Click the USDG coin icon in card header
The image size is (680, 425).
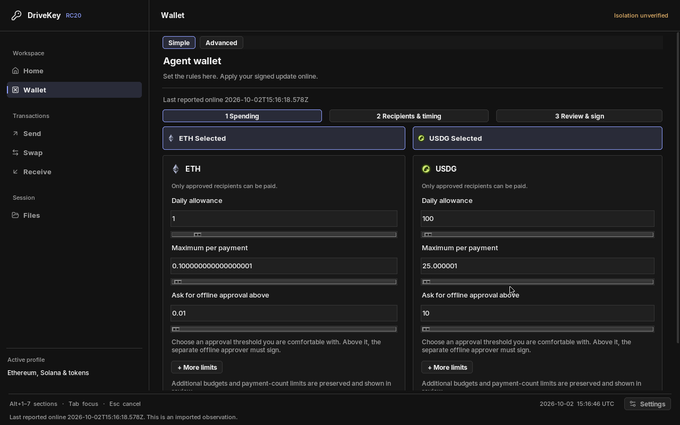click(x=426, y=169)
